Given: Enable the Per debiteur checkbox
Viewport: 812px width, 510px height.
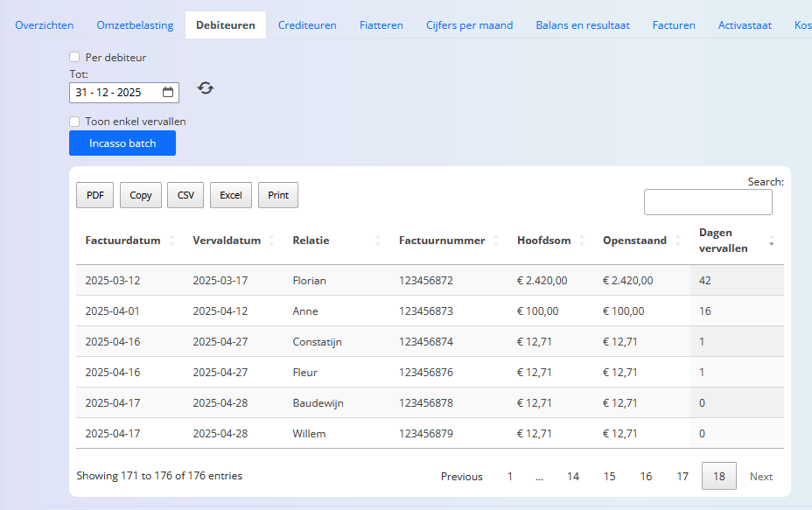Looking at the screenshot, I should [74, 57].
